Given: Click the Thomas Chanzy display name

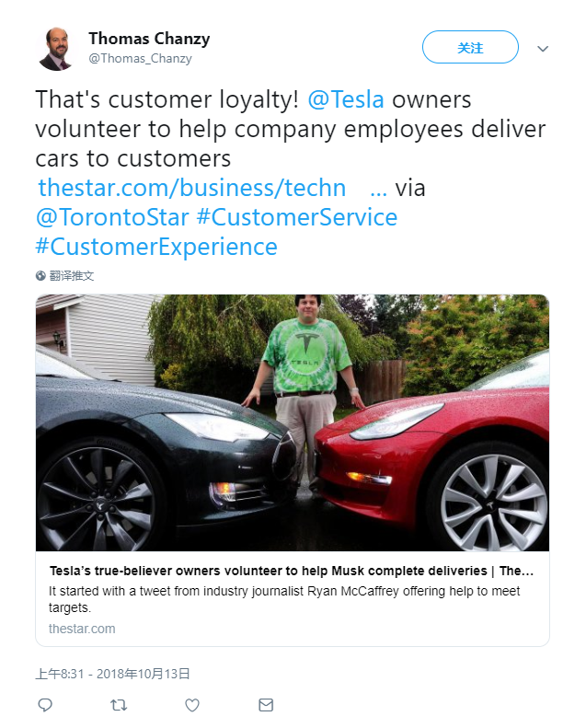Looking at the screenshot, I should click(149, 39).
